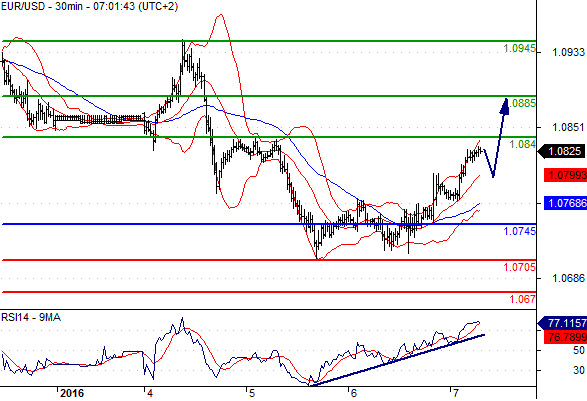The image size is (587, 401).
Task: Click the dark blue 77.1157 RSI tag
Action: [x=563, y=323]
